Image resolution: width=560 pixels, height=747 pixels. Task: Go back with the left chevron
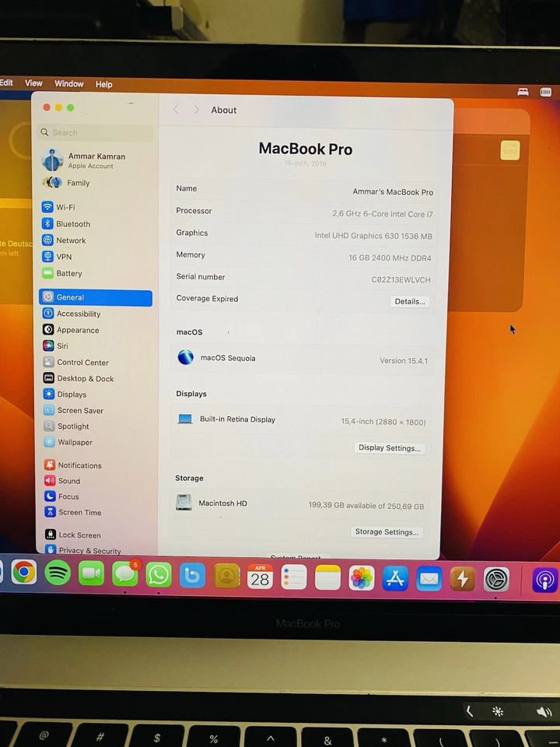(175, 110)
